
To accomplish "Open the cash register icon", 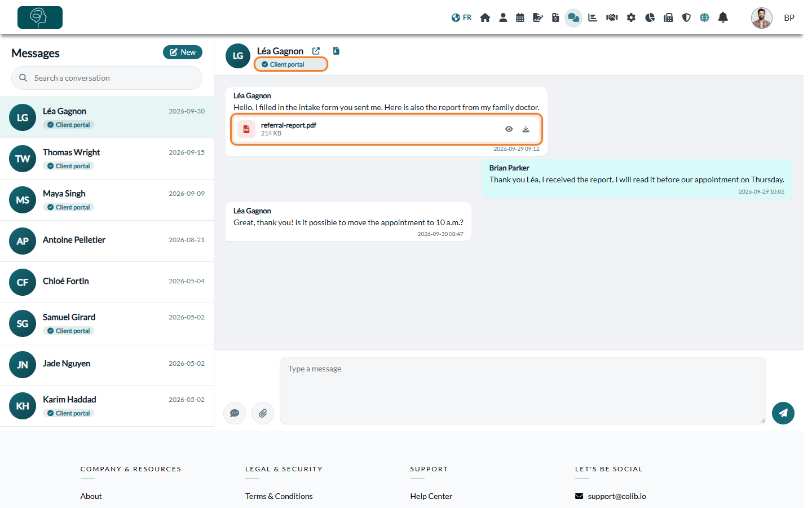I will pyautogui.click(x=668, y=17).
